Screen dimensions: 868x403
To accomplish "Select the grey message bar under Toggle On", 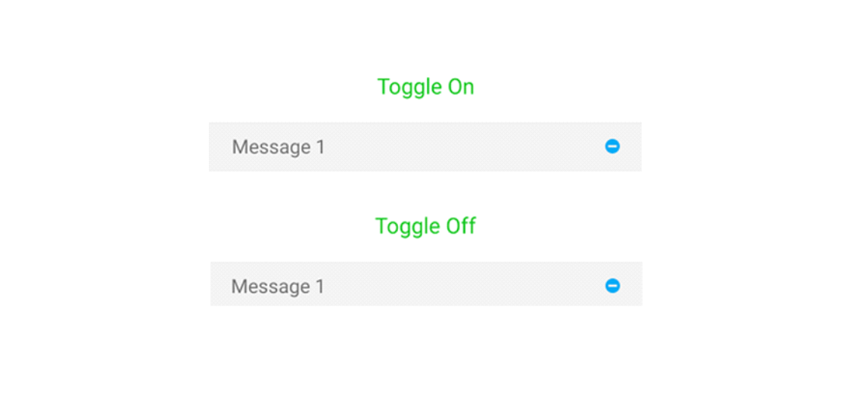I will [x=425, y=147].
